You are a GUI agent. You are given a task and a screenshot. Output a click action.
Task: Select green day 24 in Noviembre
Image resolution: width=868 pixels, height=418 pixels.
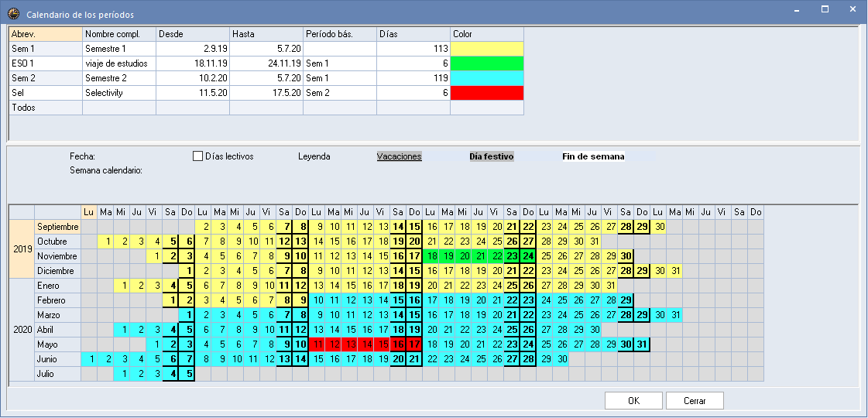coord(529,256)
